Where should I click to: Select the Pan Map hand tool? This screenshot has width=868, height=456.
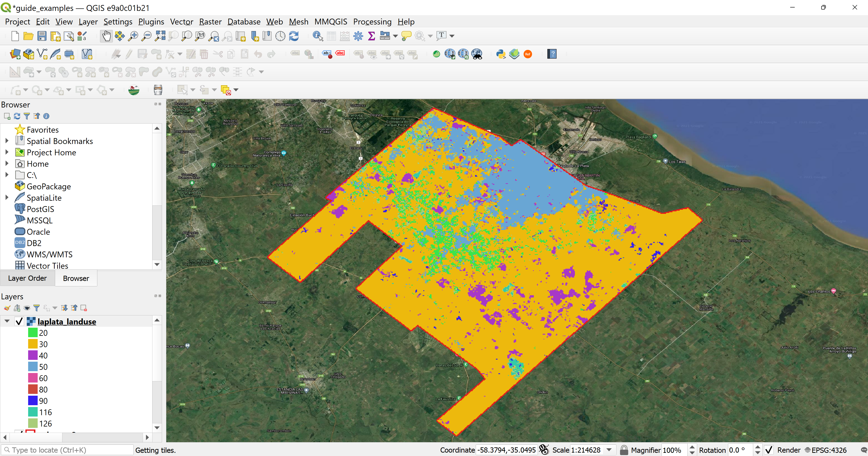coord(106,36)
